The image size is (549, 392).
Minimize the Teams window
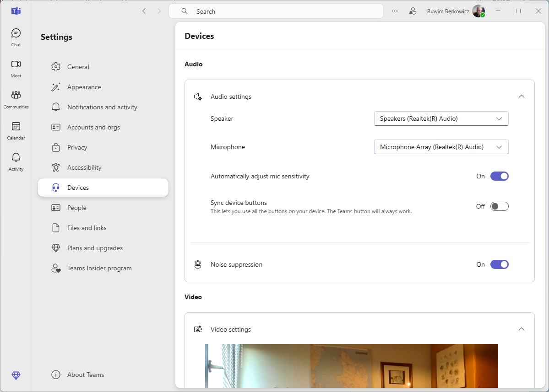tap(498, 11)
